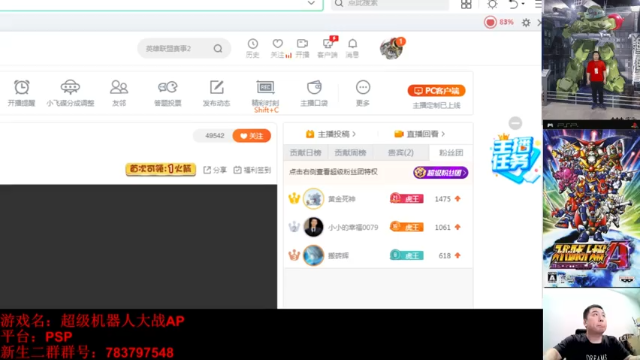
Task: Open 直播回看 replay link
Action: (x=419, y=134)
